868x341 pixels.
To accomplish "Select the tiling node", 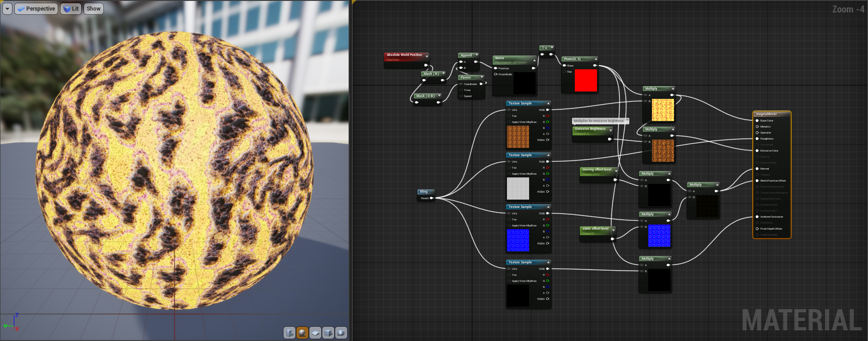I will (426, 195).
